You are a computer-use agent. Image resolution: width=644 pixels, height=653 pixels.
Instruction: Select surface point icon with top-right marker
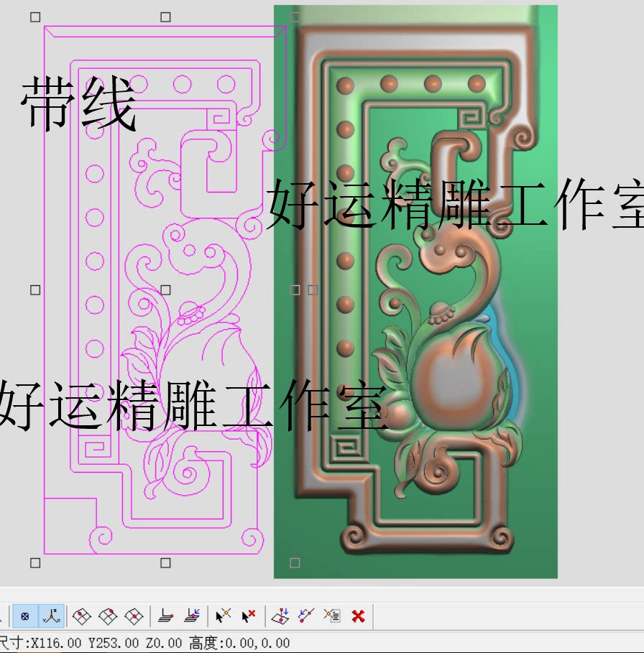point(108,616)
